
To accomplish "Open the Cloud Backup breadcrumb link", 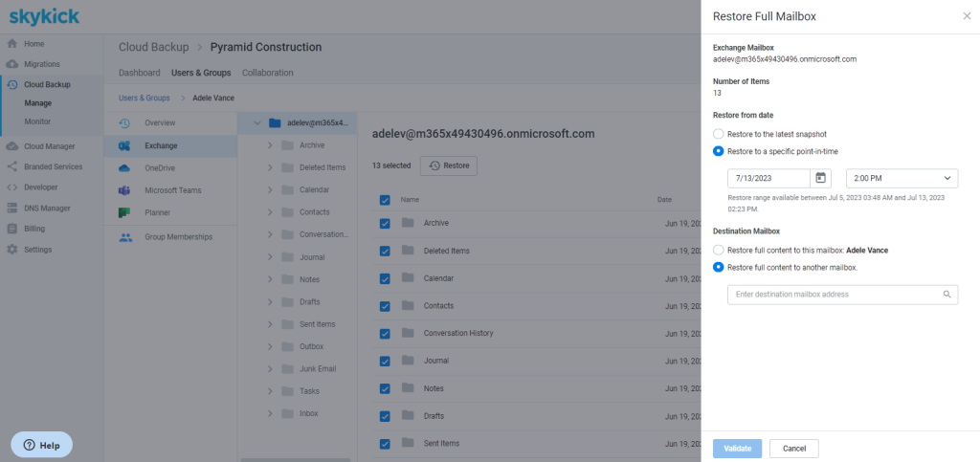I will click(154, 47).
